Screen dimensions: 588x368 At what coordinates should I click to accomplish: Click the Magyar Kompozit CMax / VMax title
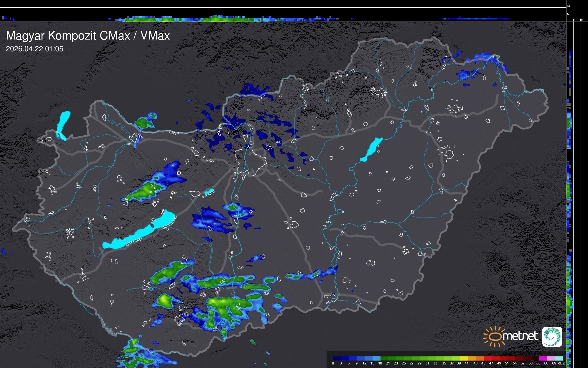88,36
